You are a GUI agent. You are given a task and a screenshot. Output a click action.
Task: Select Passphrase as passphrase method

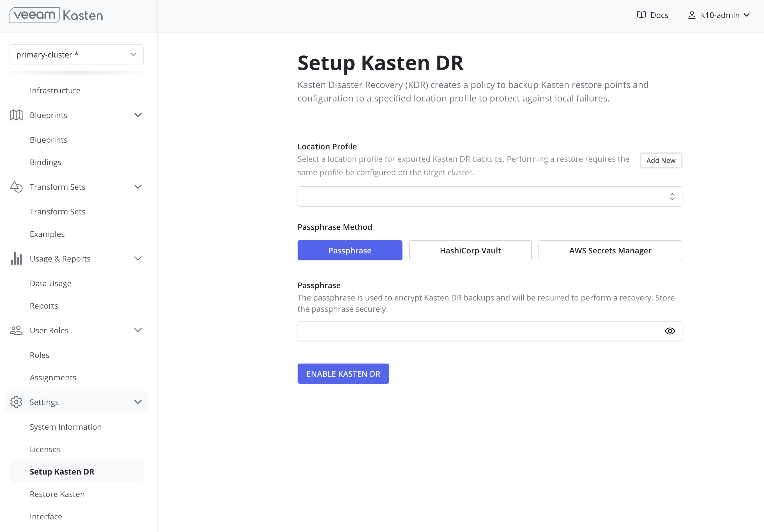350,250
